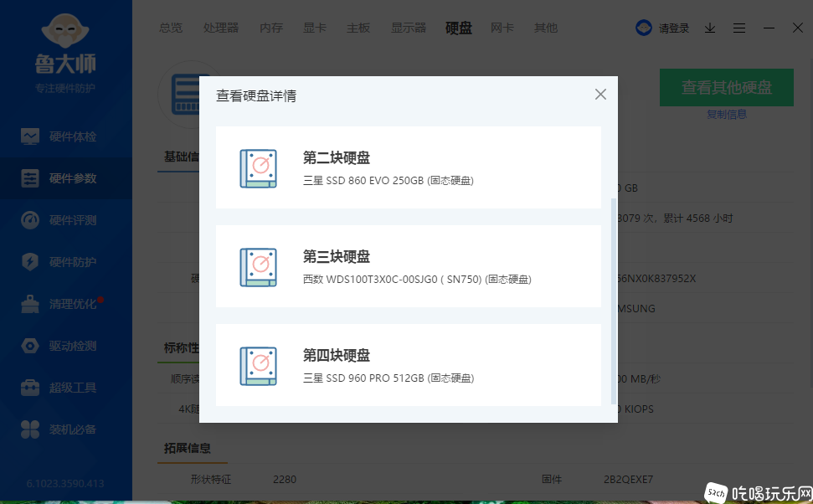Click the blue user avatar icon
The width and height of the screenshot is (813, 504).
(644, 28)
